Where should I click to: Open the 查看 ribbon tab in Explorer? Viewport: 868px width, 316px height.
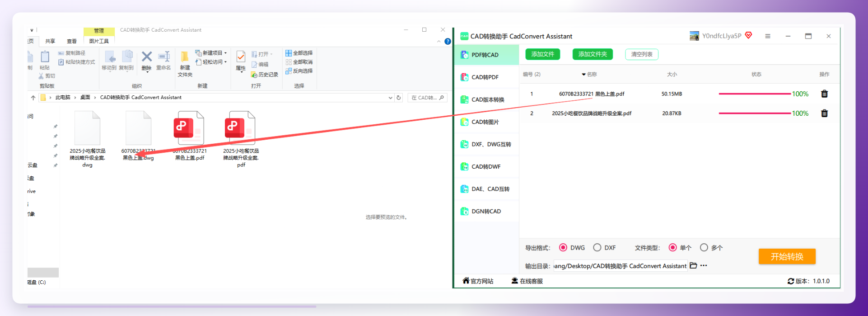coord(72,41)
